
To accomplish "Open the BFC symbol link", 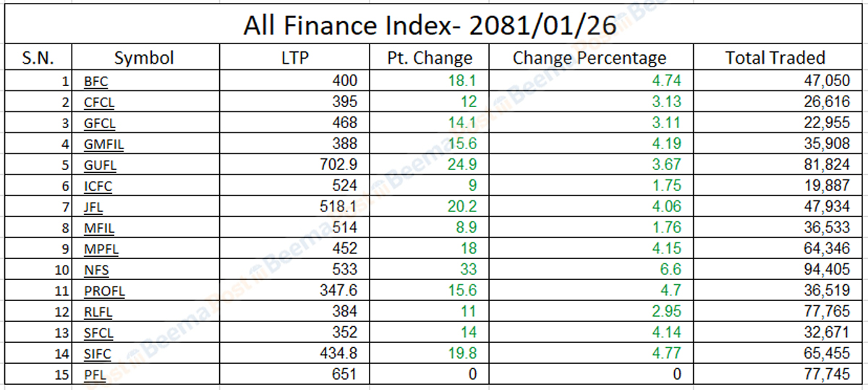I will pos(95,82).
